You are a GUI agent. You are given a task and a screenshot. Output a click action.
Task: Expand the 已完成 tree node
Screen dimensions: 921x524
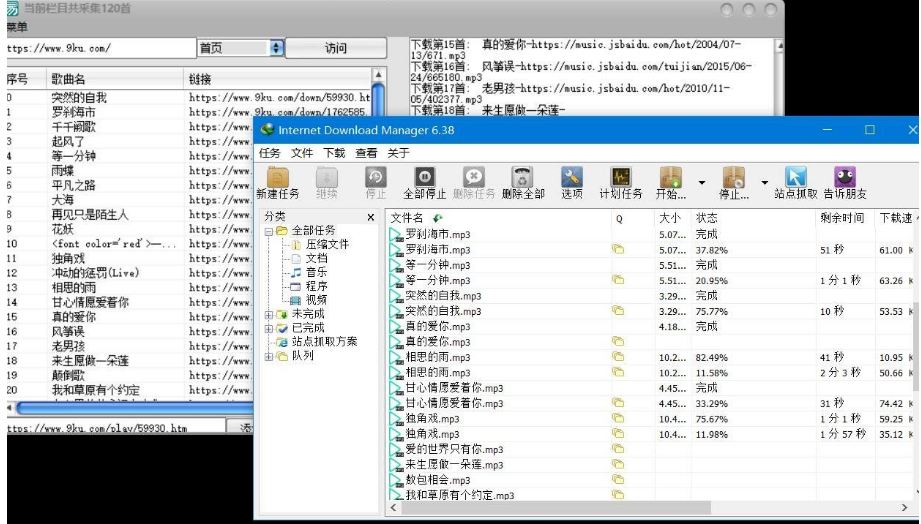[268, 329]
